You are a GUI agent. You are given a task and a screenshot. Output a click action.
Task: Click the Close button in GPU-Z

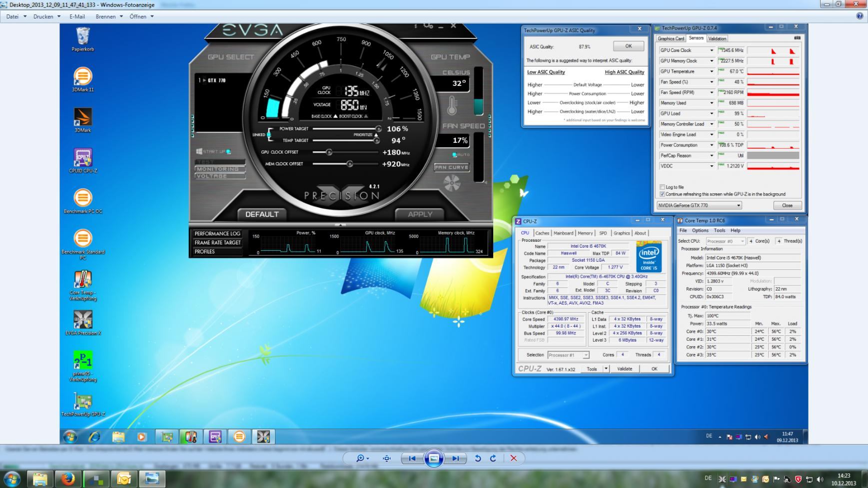(788, 205)
